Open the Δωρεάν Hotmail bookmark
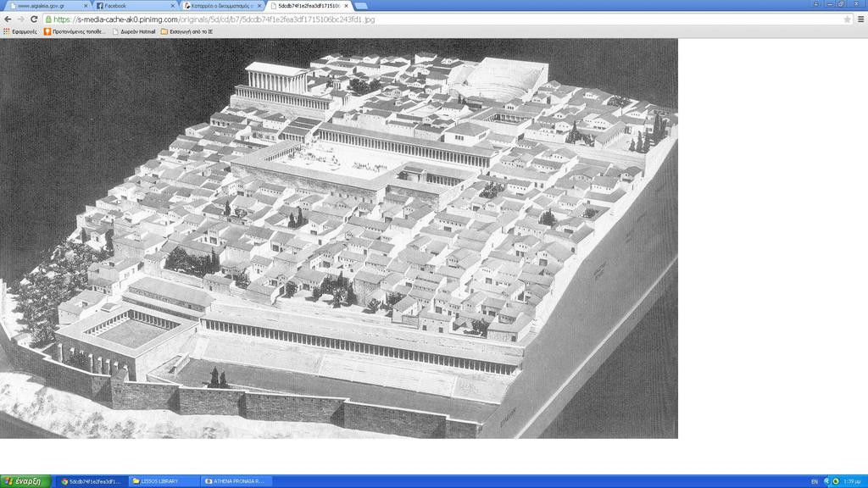This screenshot has height=488, width=868. pos(134,32)
